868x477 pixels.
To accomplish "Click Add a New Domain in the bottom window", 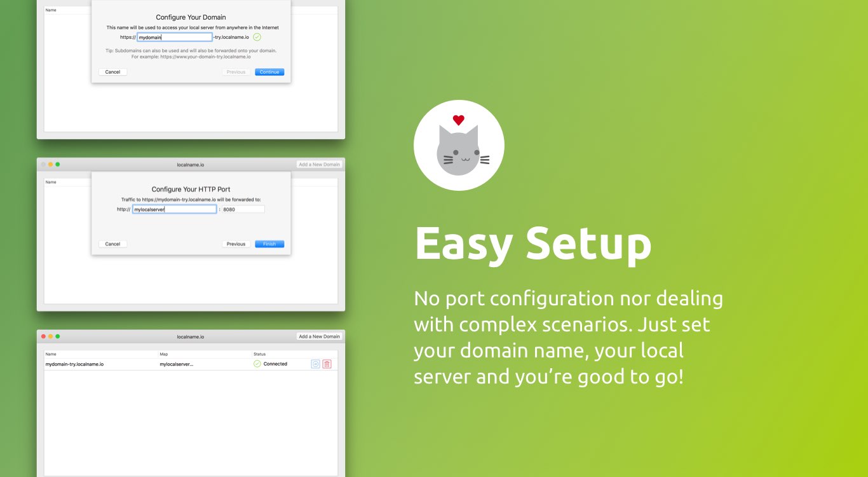I will (320, 336).
